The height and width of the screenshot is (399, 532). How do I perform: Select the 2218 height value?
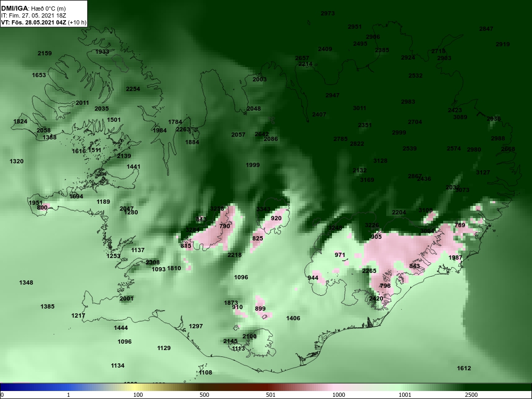235,255
